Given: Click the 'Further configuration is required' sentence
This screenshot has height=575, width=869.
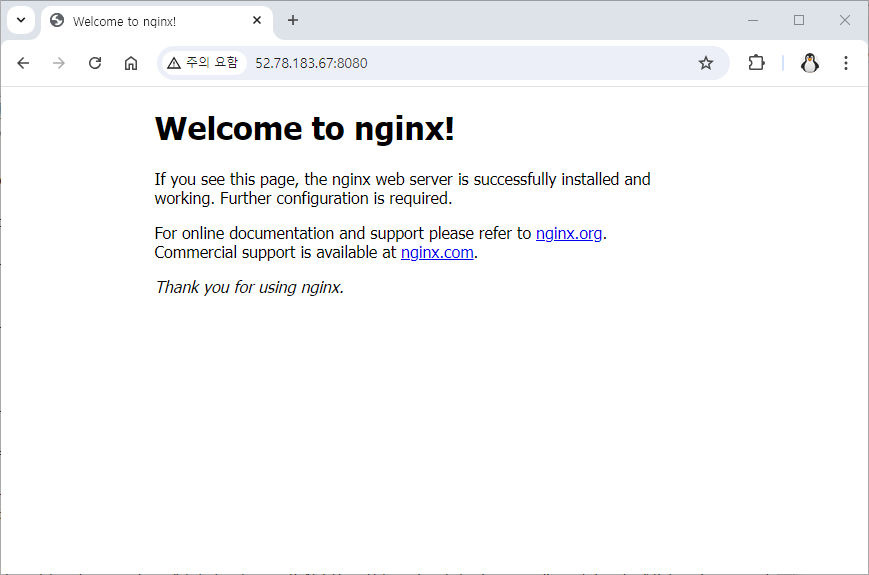Looking at the screenshot, I should [x=336, y=198].
